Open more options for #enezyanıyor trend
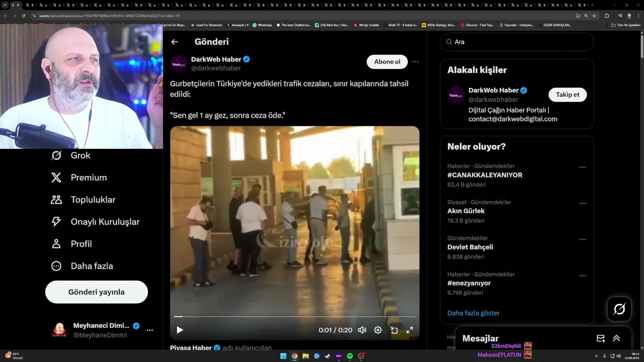The height and width of the screenshot is (362, 644). [583, 276]
